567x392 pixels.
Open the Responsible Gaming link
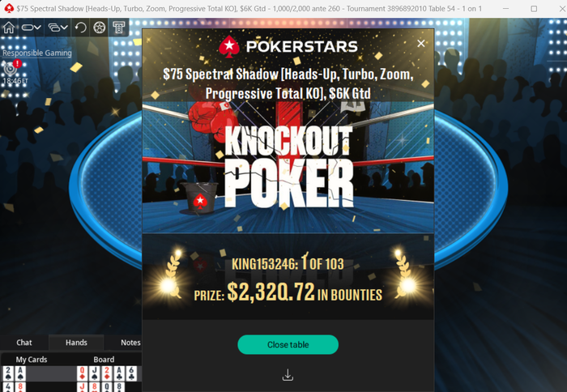(37, 53)
